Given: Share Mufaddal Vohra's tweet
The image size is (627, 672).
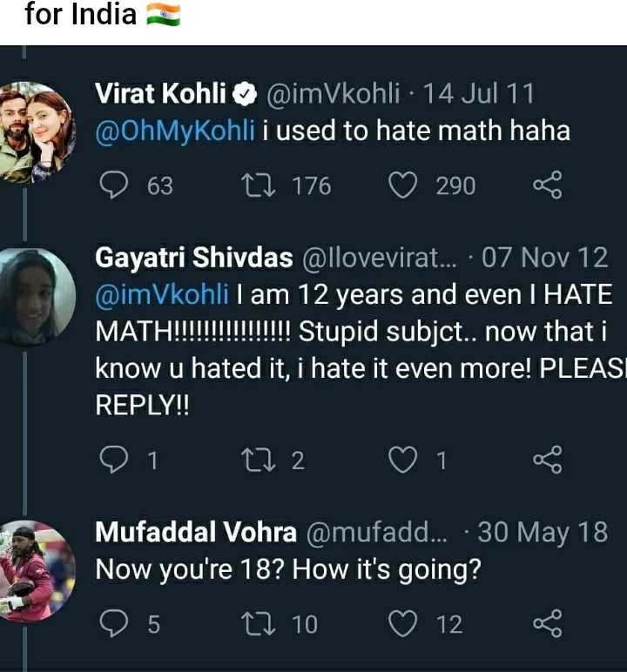Looking at the screenshot, I should click(547, 623).
